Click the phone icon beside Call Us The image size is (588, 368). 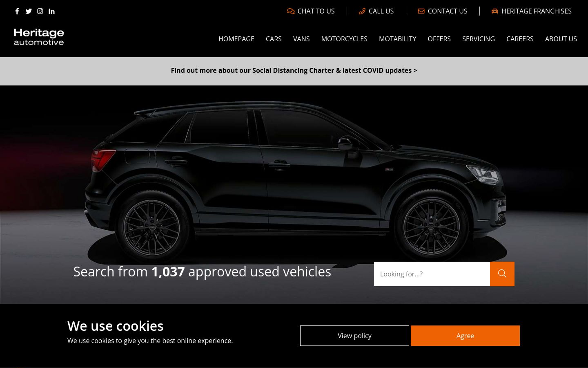[362, 11]
